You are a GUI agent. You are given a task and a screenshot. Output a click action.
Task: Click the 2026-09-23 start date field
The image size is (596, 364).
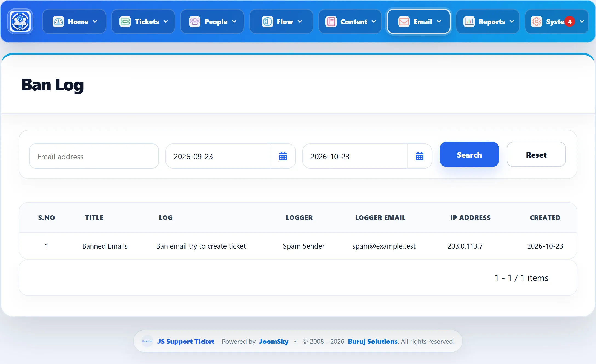(218, 156)
